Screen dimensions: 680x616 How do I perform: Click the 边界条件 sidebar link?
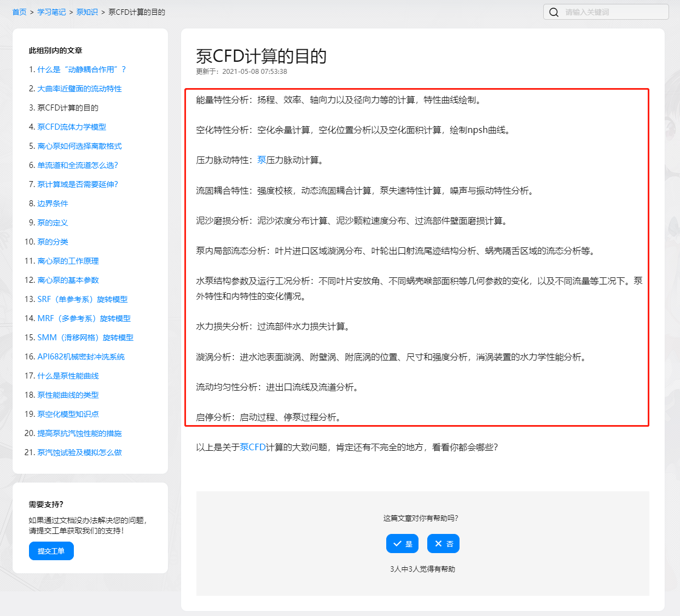53,204
